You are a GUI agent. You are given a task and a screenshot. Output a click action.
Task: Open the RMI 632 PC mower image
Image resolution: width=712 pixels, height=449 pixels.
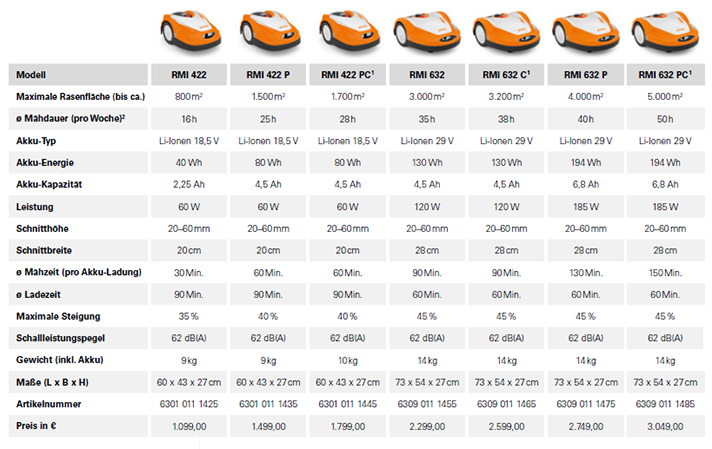[666, 32]
